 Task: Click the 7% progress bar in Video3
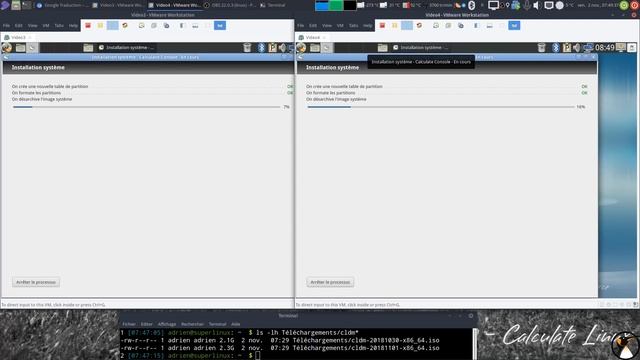coord(147,107)
